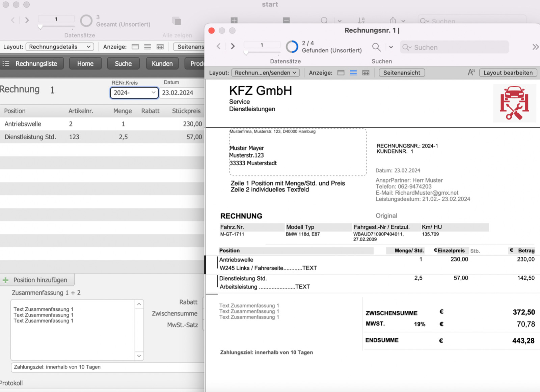Select the Dienstleistung Std. position row
The height and width of the screenshot is (392, 540).
point(102,137)
